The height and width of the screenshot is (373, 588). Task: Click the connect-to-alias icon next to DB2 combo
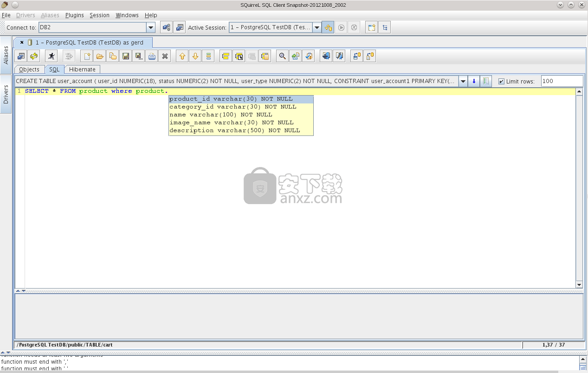click(166, 27)
